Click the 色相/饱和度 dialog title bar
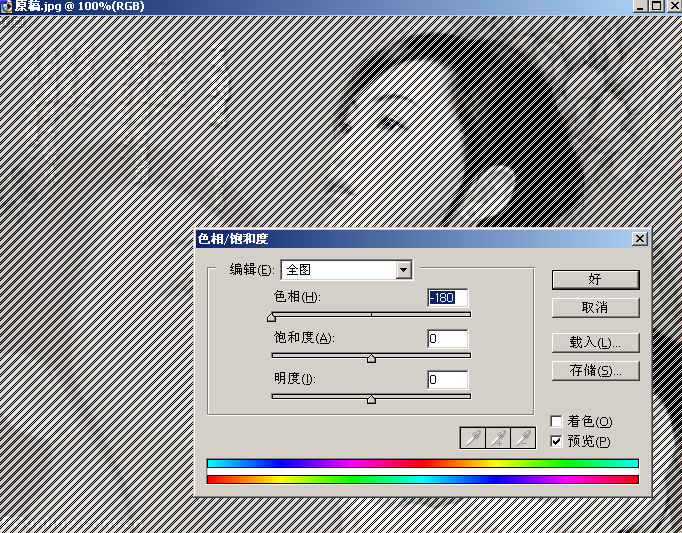This screenshot has height=533, width=682. click(x=423, y=238)
